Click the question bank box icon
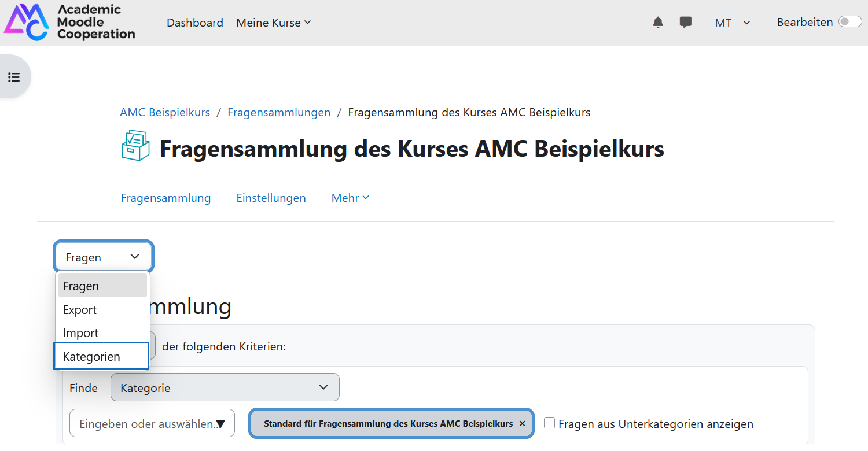Screen dimensions: 868x451 135,146
